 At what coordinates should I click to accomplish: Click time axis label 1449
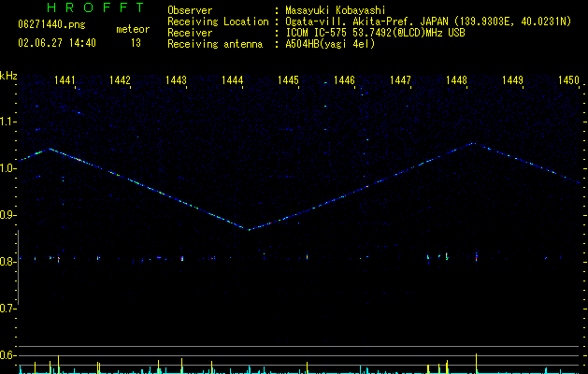coord(512,80)
